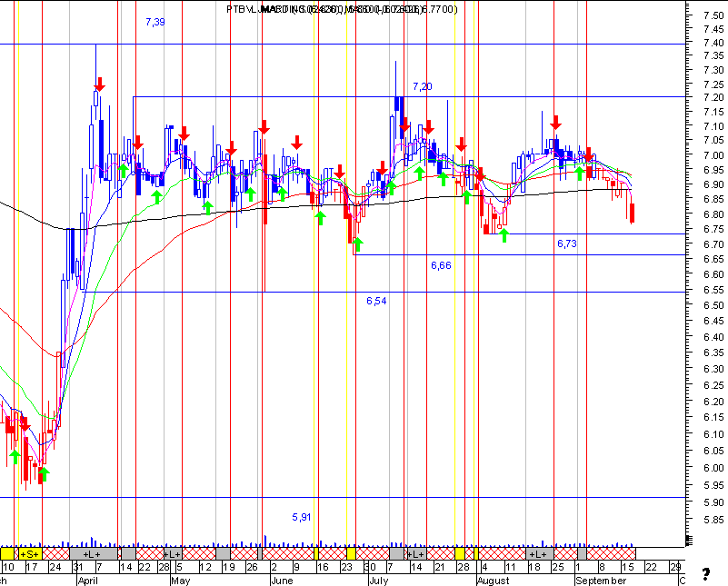Click the July month label on time axis
The height and width of the screenshot is (586, 728).
click(x=378, y=581)
